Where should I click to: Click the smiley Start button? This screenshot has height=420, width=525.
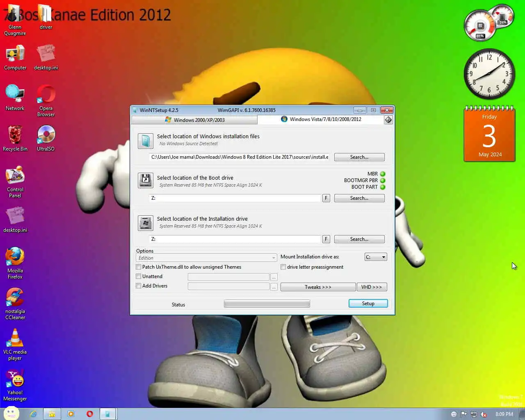click(x=11, y=413)
